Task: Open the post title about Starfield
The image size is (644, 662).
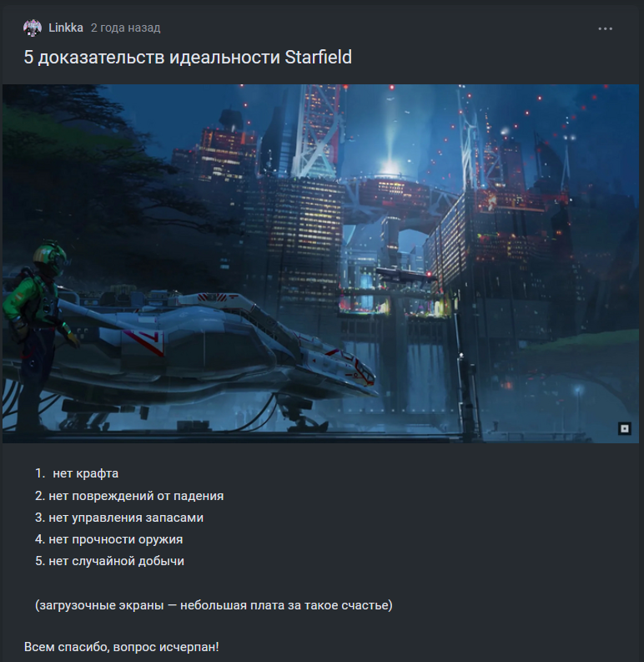Action: pos(188,58)
